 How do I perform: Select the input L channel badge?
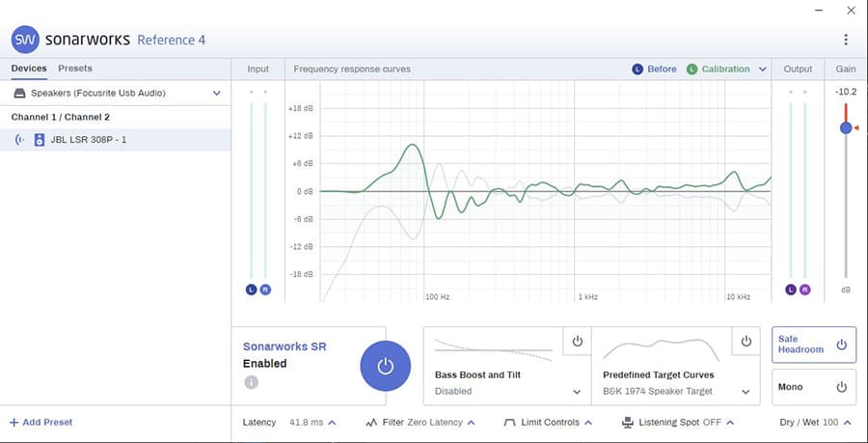pyautogui.click(x=252, y=290)
